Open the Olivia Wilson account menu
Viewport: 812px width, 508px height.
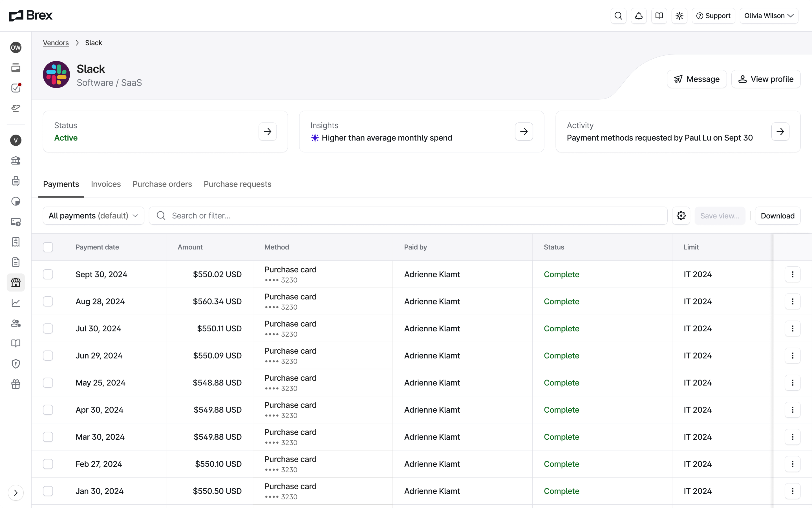pyautogui.click(x=769, y=16)
